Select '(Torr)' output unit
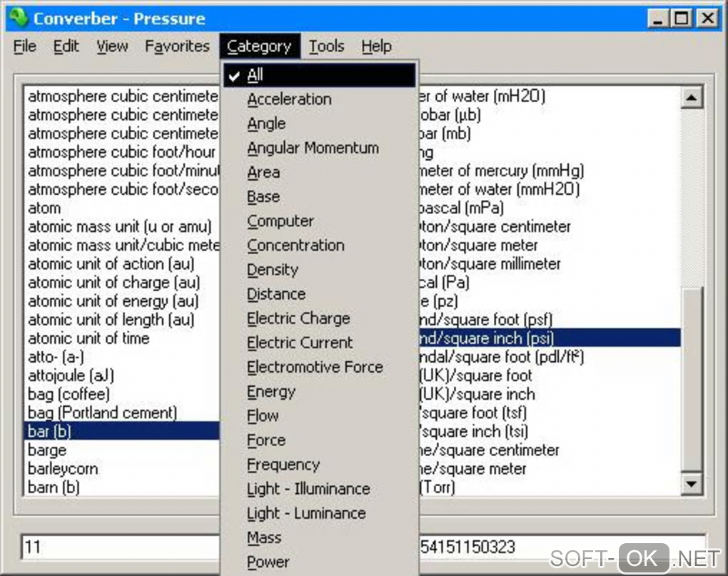728x576 pixels. (x=550, y=487)
